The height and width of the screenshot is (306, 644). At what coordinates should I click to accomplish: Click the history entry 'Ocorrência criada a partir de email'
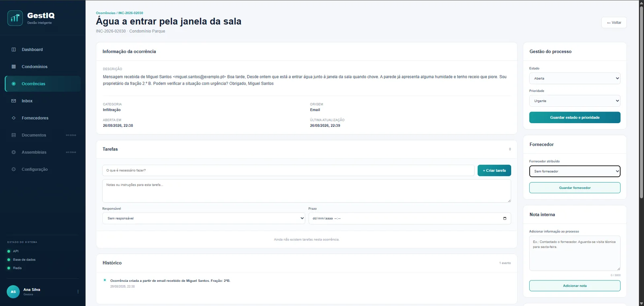pos(170,281)
